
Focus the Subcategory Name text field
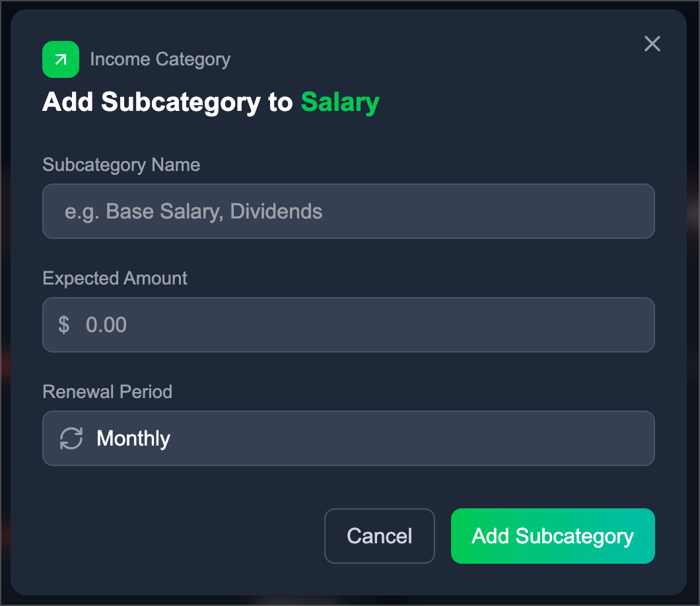[x=349, y=211]
